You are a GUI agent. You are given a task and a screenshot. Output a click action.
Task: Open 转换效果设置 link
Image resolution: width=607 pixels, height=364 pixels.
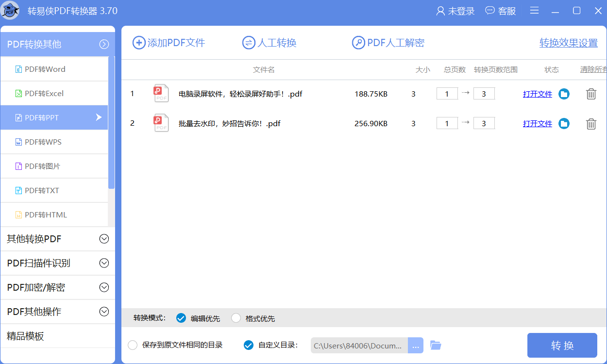coord(569,43)
